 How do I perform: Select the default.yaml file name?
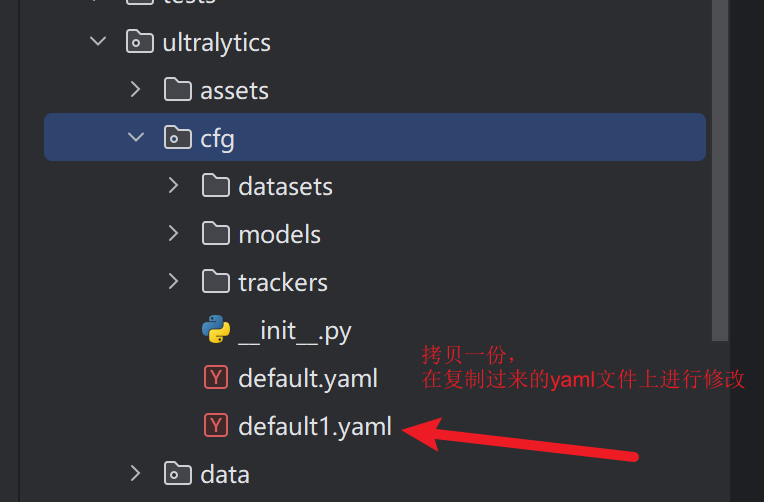tap(308, 379)
